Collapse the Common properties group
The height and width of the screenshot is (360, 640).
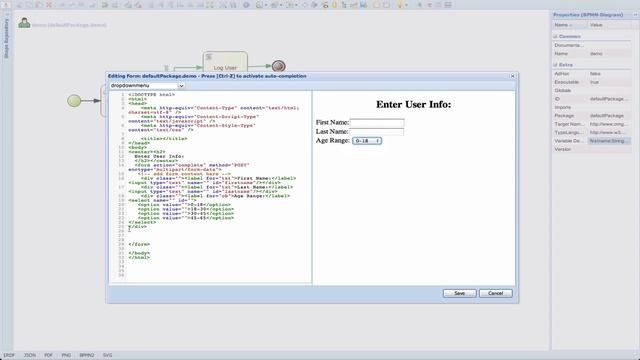coord(555,36)
